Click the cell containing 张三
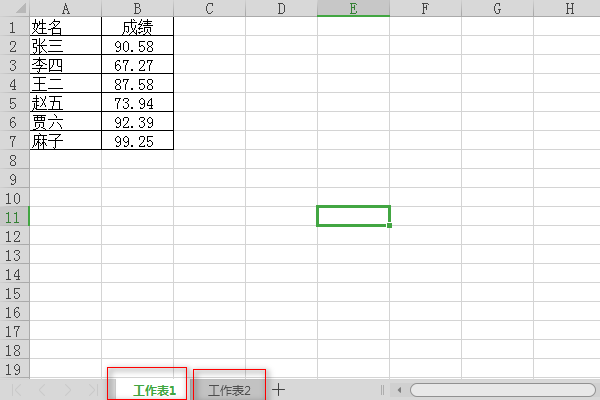 [x=65, y=45]
